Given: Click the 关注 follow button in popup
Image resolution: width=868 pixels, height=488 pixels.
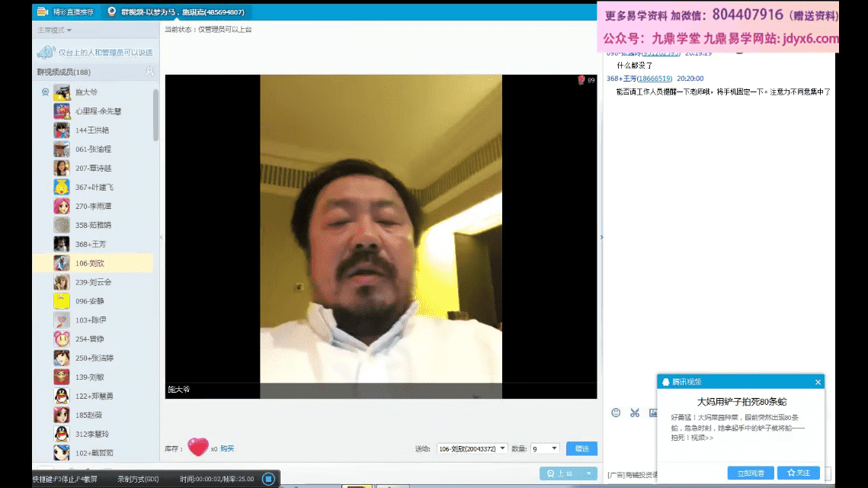Looking at the screenshot, I should pos(799,473).
